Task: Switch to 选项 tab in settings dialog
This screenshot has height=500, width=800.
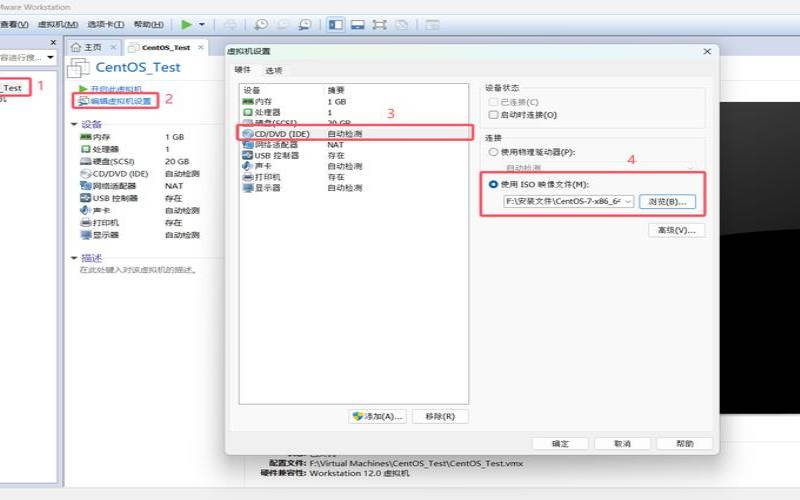Action: click(273, 70)
